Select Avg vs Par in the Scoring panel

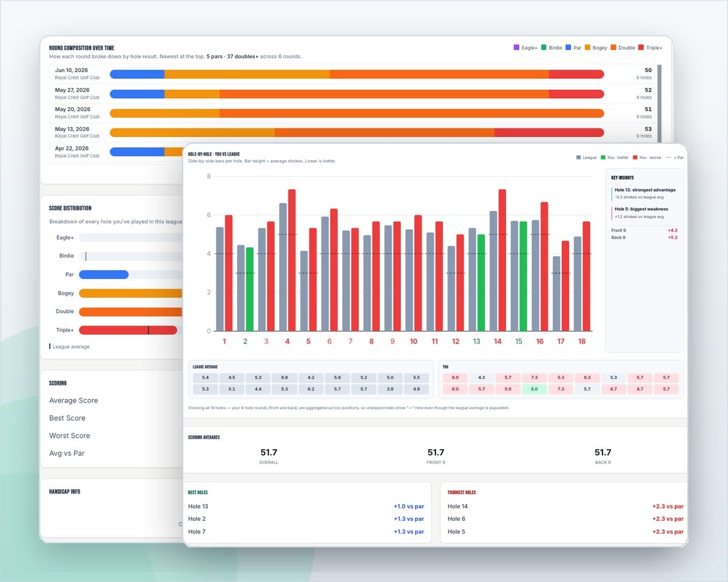point(67,453)
